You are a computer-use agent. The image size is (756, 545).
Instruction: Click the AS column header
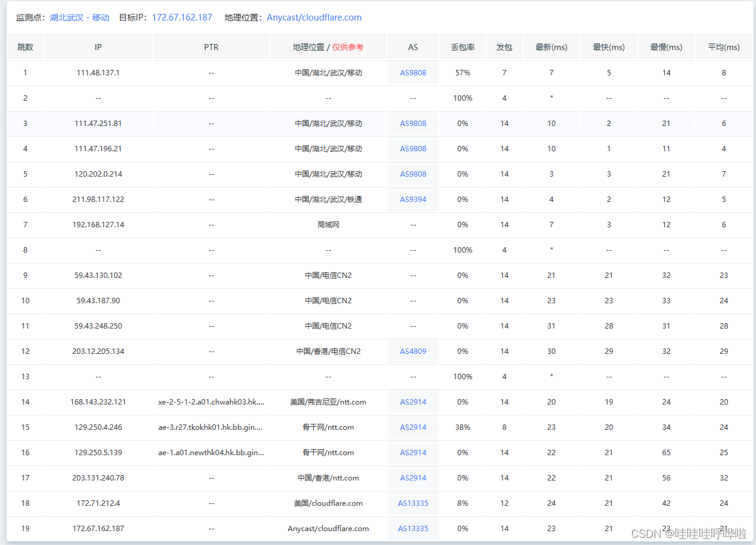(413, 47)
